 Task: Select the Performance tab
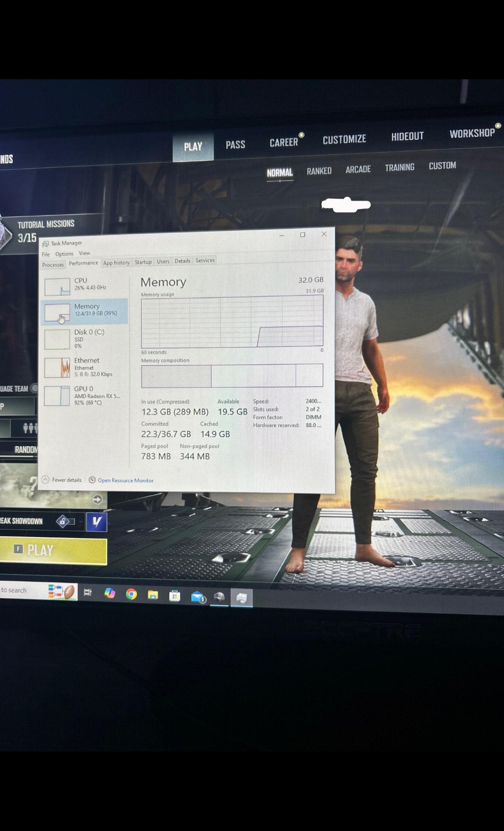(84, 263)
